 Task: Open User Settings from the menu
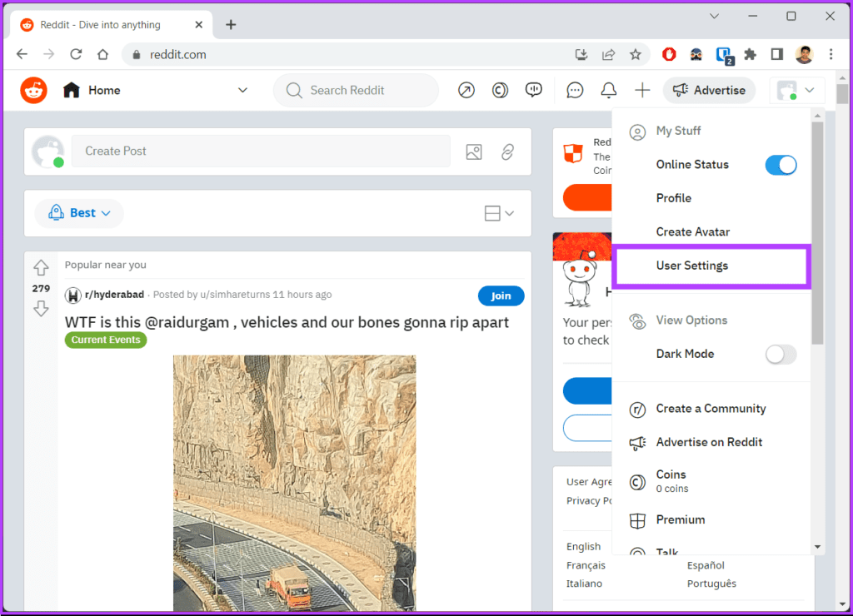(x=711, y=266)
